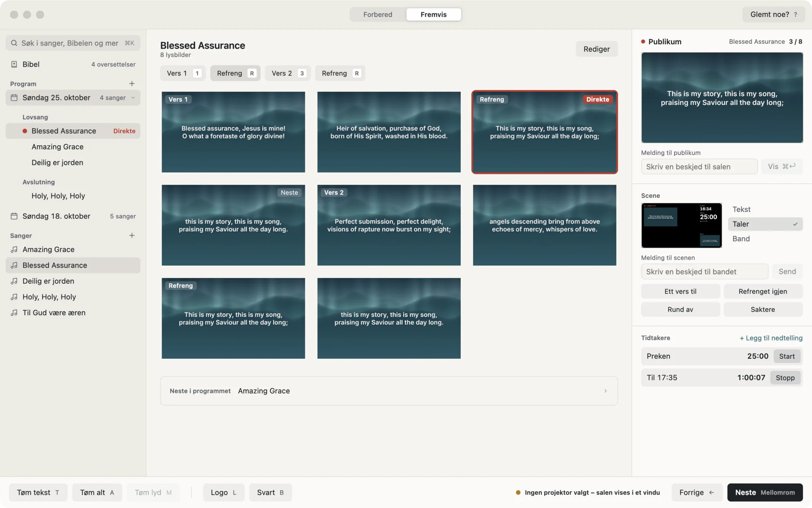Select the Taler scene layout option
This screenshot has width=812, height=508.
pyautogui.click(x=765, y=224)
